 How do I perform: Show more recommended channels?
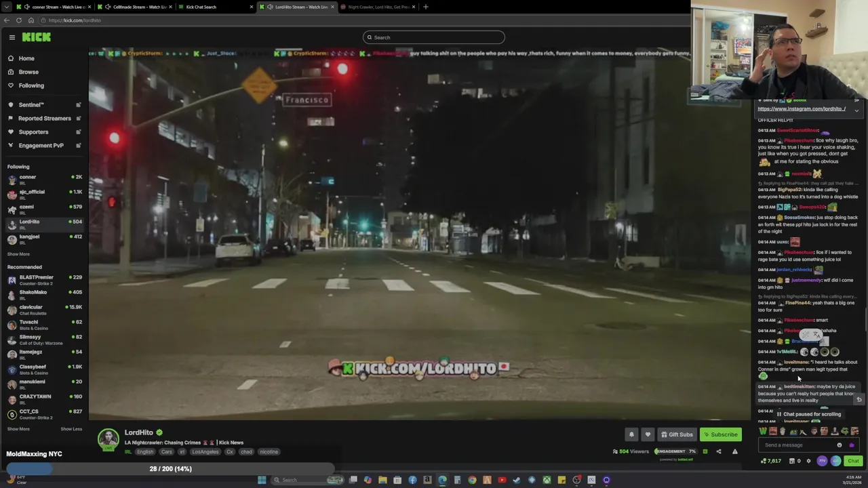[x=18, y=429]
